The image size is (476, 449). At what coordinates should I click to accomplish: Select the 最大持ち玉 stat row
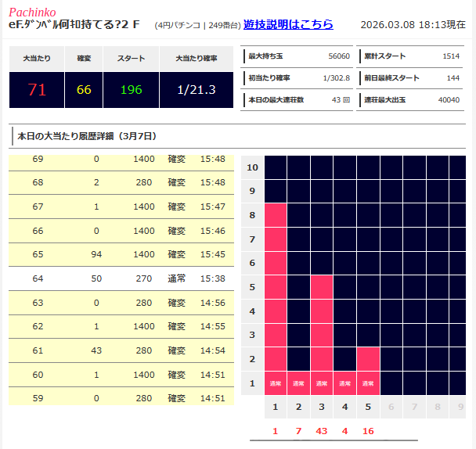coord(298,57)
